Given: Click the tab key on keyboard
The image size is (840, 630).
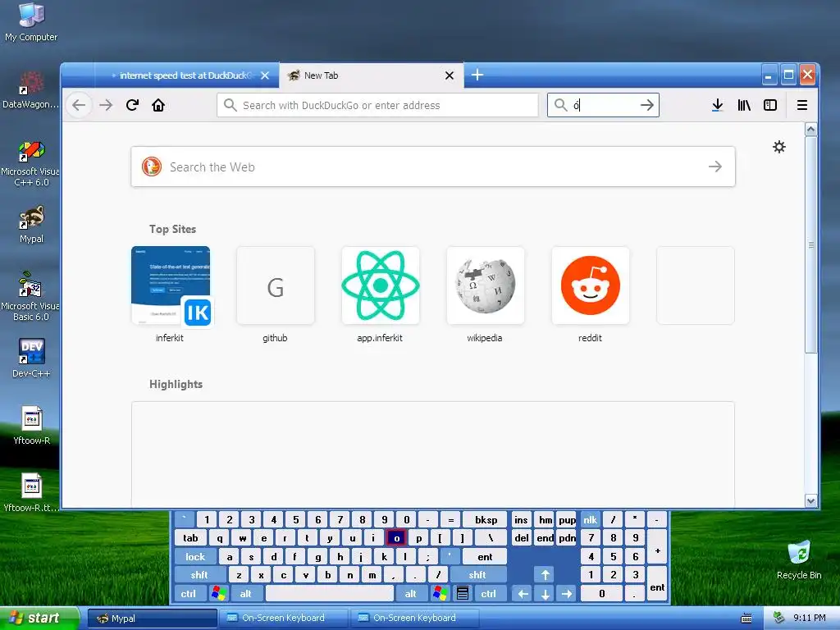Looking at the screenshot, I should click(x=190, y=538).
